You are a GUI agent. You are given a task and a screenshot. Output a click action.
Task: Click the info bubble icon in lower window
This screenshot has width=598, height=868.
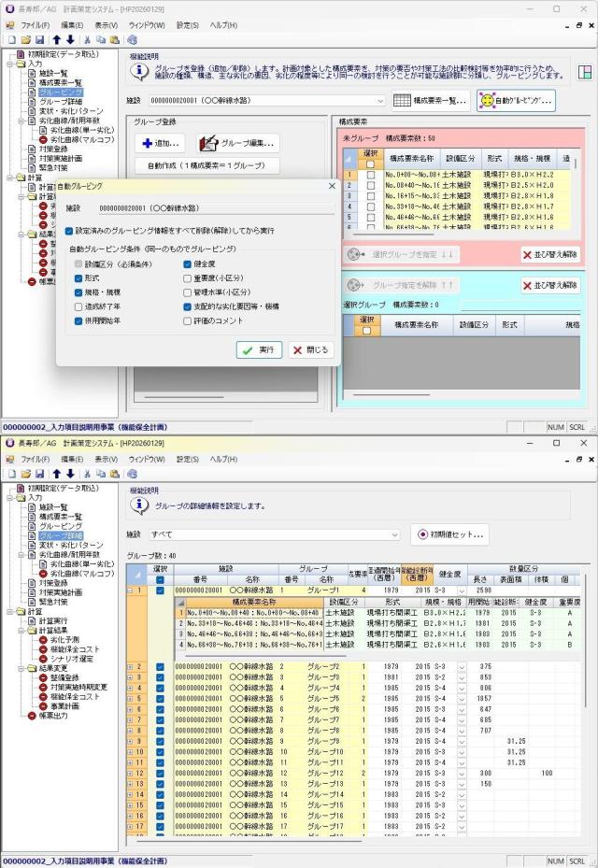(x=139, y=505)
